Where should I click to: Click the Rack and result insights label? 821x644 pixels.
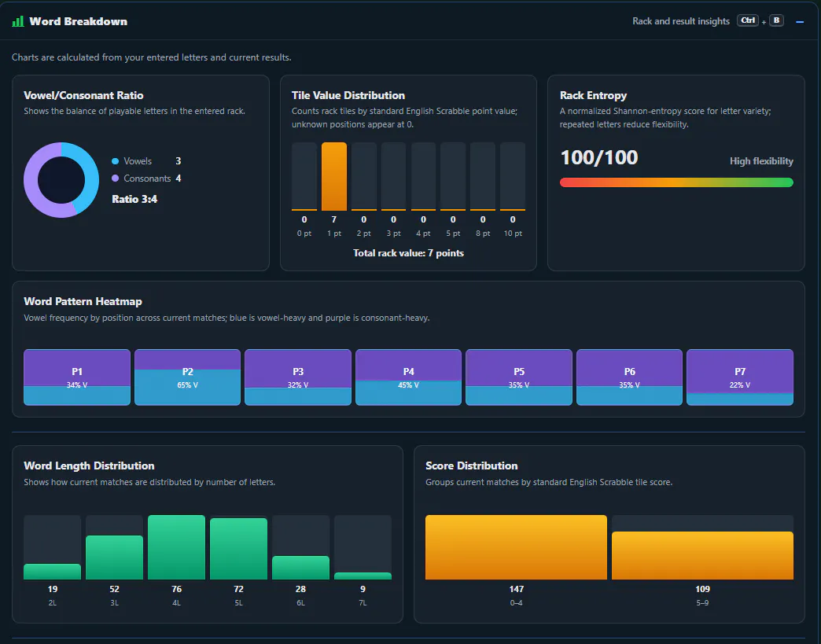pos(681,21)
